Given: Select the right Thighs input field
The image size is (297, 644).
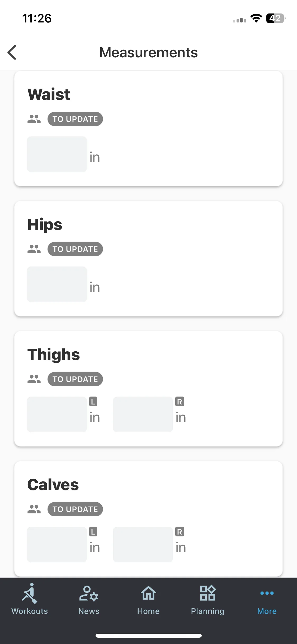Looking at the screenshot, I should [x=143, y=414].
